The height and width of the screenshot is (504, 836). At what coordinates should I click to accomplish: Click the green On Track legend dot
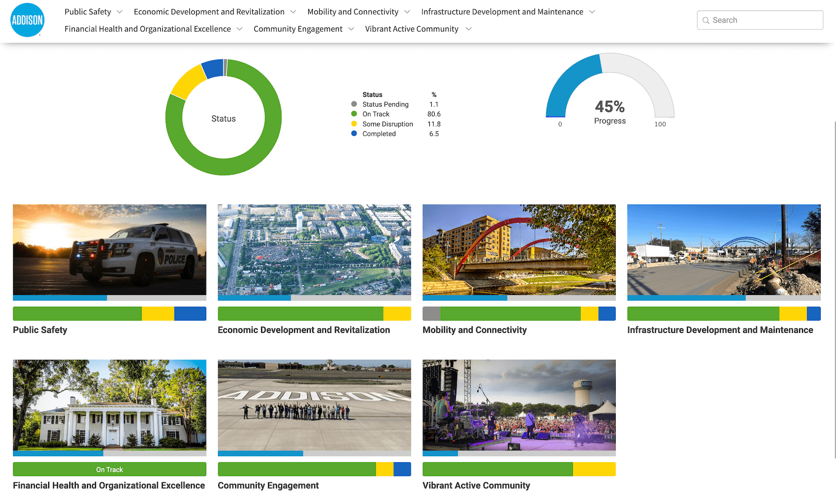coord(354,114)
